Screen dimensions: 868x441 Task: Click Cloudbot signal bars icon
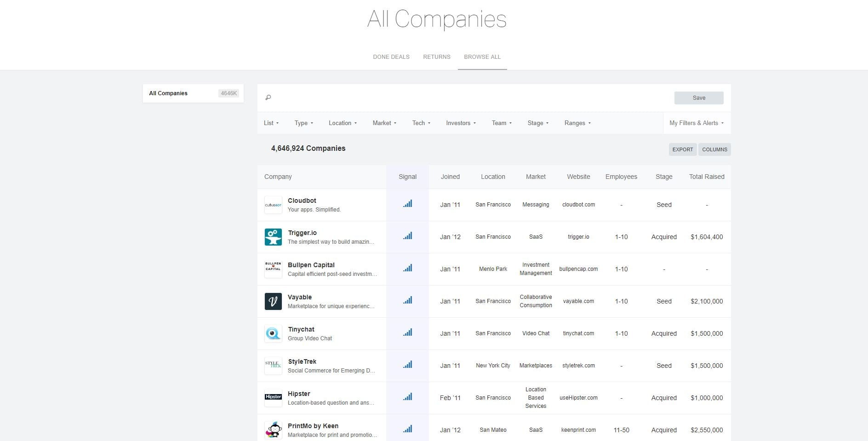click(x=408, y=204)
